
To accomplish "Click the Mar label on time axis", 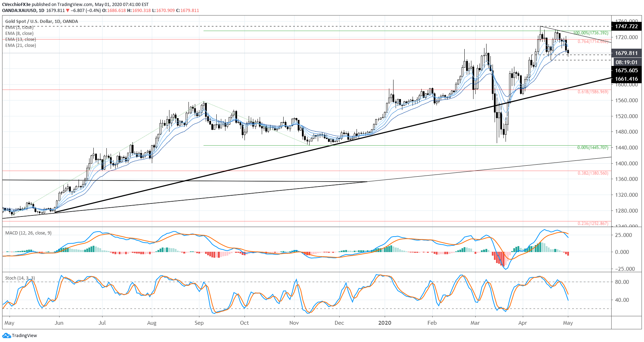I will pos(475,323).
